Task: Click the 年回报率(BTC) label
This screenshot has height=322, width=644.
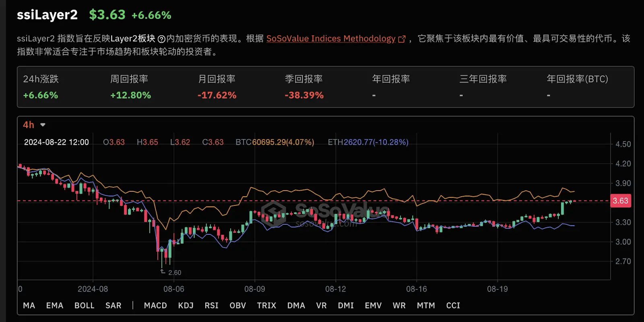Action: [577, 79]
